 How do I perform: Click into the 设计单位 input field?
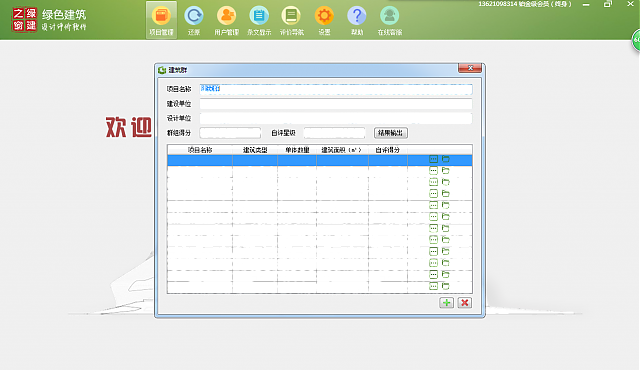click(x=336, y=118)
